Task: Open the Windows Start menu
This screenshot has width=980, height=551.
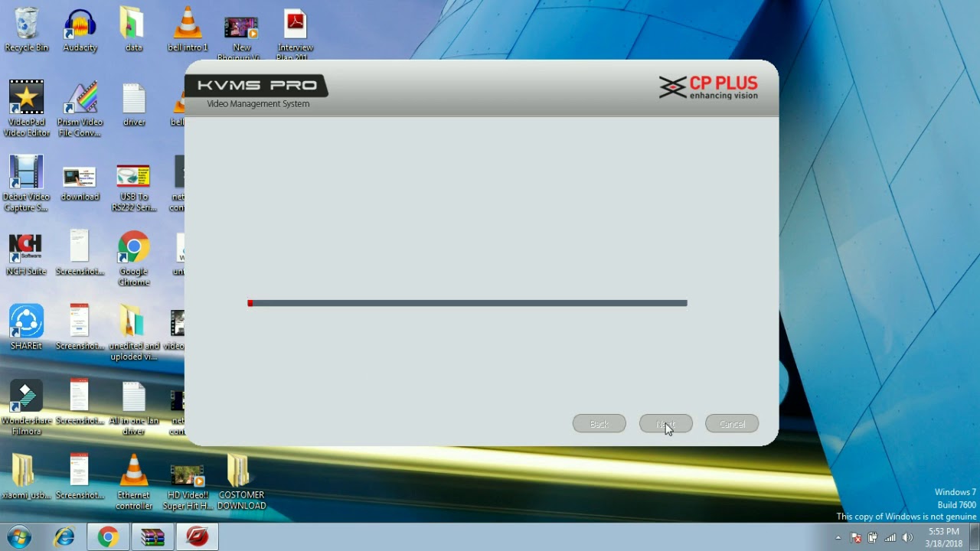Action: click(x=19, y=537)
